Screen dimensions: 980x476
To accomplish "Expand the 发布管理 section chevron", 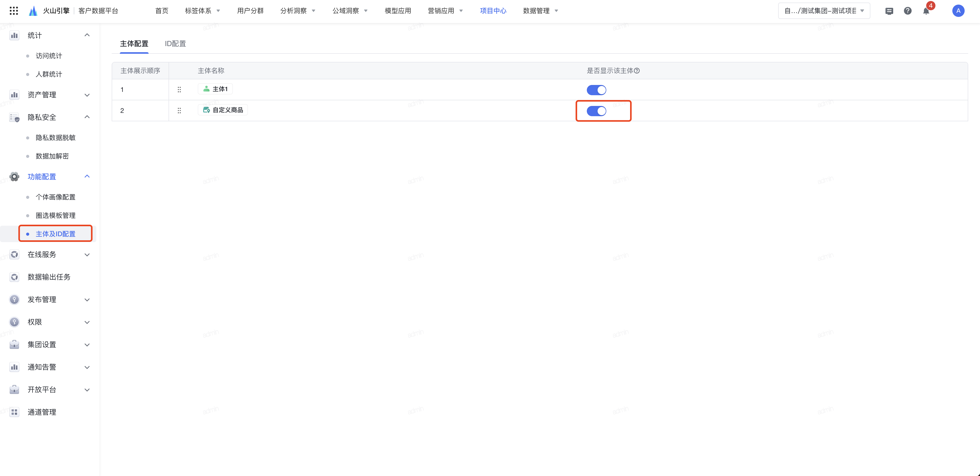I will (x=87, y=300).
